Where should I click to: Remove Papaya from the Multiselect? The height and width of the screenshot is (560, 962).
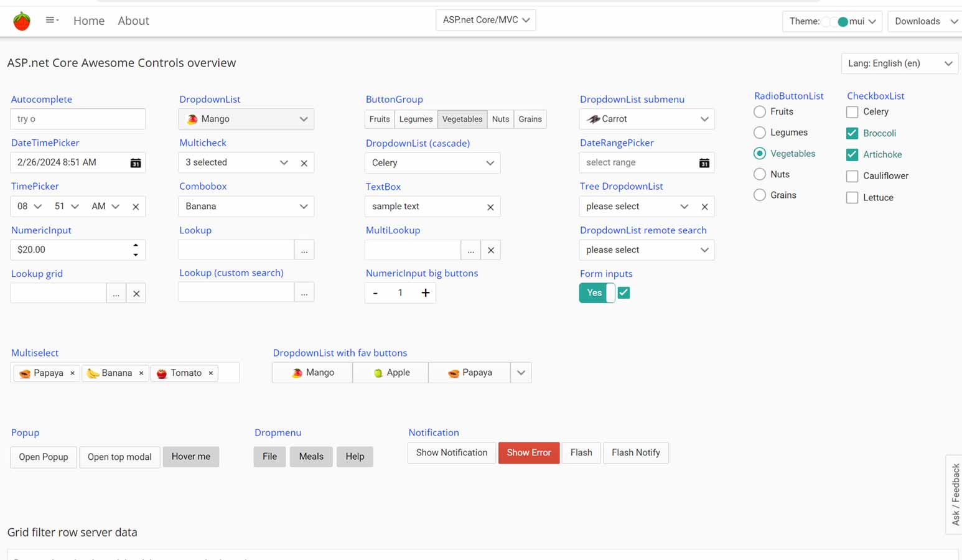tap(72, 373)
